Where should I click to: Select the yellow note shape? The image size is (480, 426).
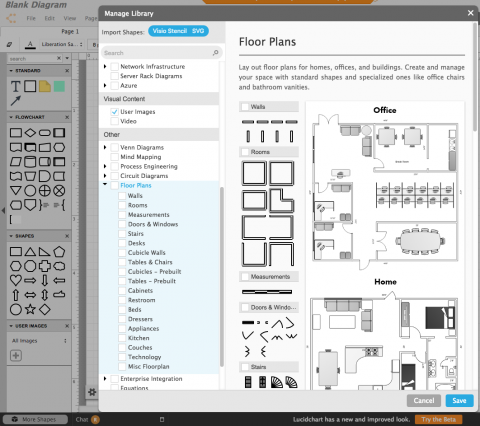tap(45, 86)
